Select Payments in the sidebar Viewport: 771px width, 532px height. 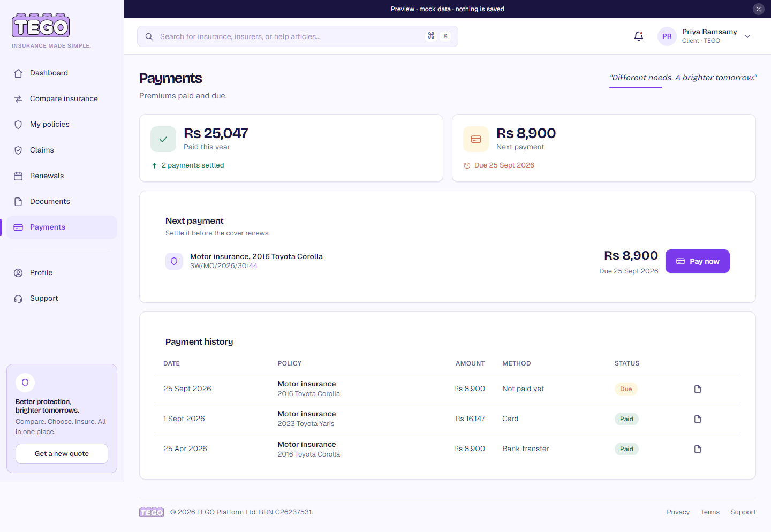click(x=62, y=227)
